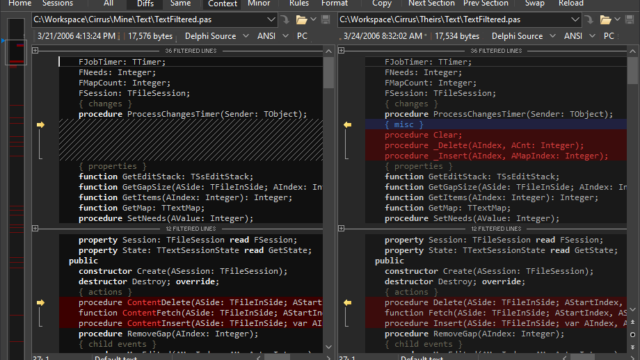
Task: Click the left date 3/21/2006 4:13:24 PM
Action: tap(76, 36)
